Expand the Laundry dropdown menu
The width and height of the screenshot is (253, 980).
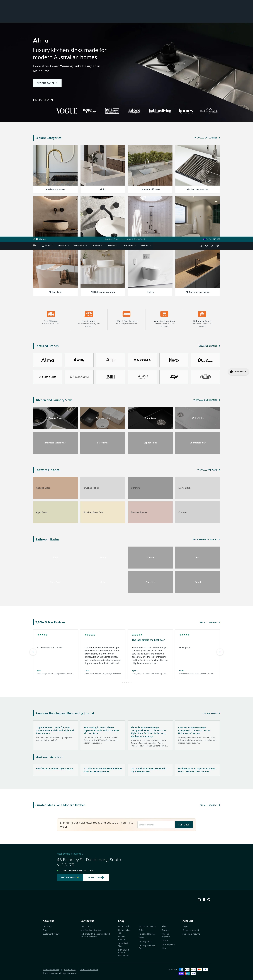[x=97, y=246]
